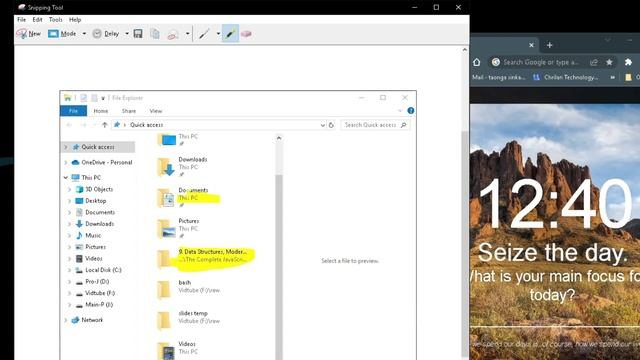Open the File Explorer address bar dropdown
The height and width of the screenshot is (360, 640).
[322, 125]
